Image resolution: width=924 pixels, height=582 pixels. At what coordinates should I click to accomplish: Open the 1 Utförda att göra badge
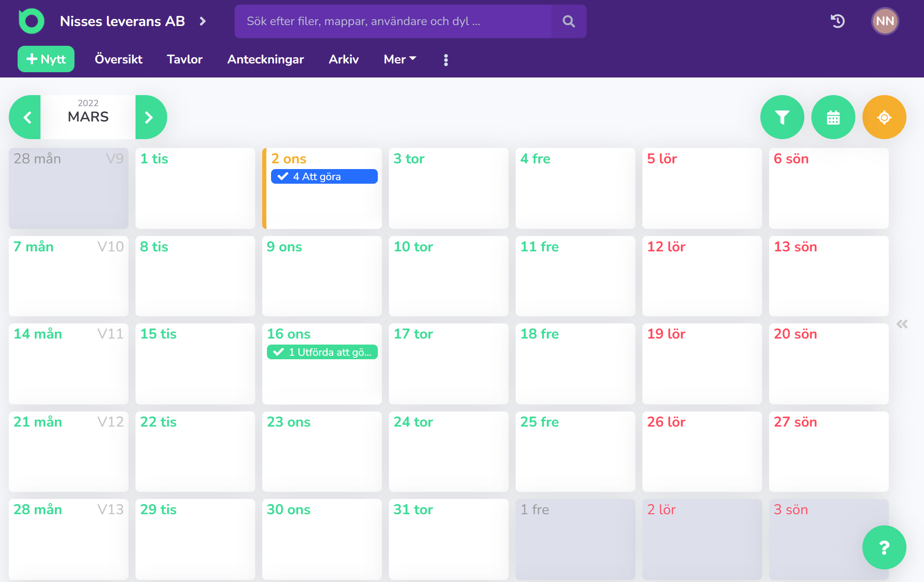(322, 352)
